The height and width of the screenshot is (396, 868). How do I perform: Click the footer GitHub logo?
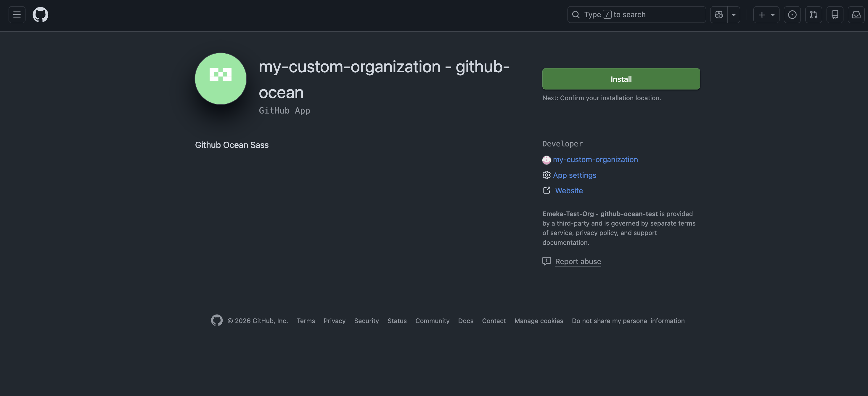pos(217,320)
